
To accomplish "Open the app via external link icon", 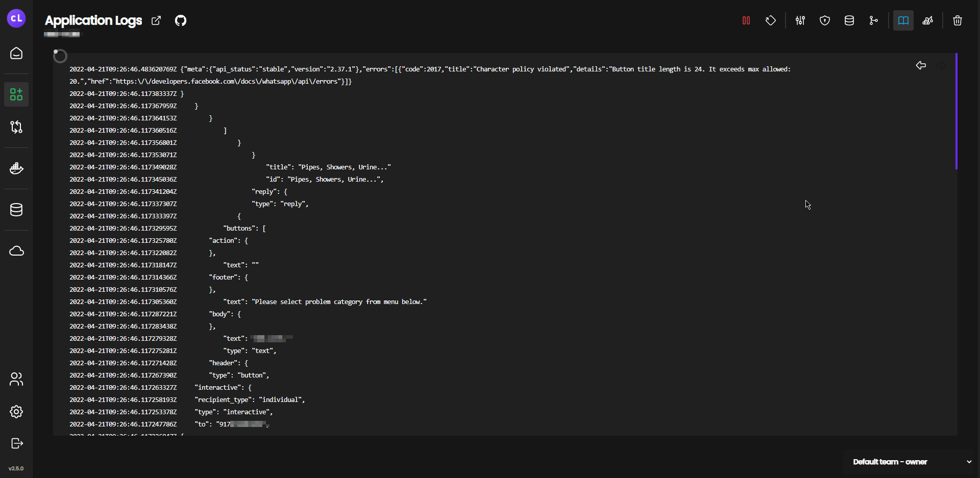I will click(x=157, y=20).
